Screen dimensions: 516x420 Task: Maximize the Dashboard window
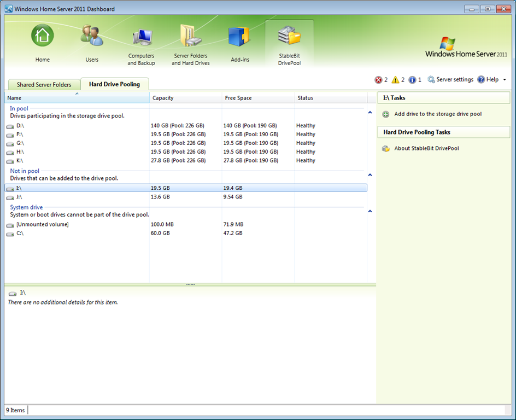[488, 9]
